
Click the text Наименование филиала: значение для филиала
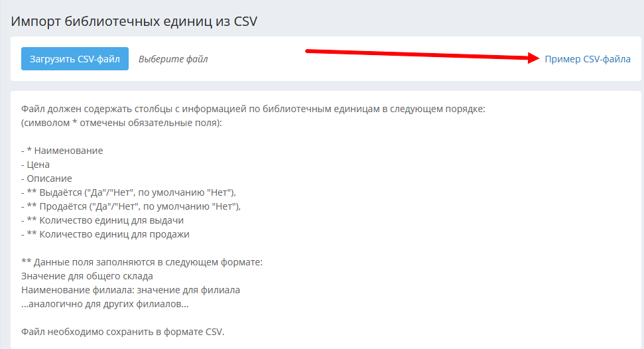click(x=131, y=290)
